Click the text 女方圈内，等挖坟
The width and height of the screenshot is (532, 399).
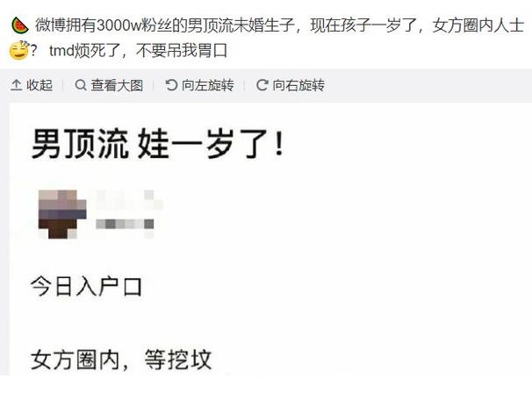click(x=121, y=360)
